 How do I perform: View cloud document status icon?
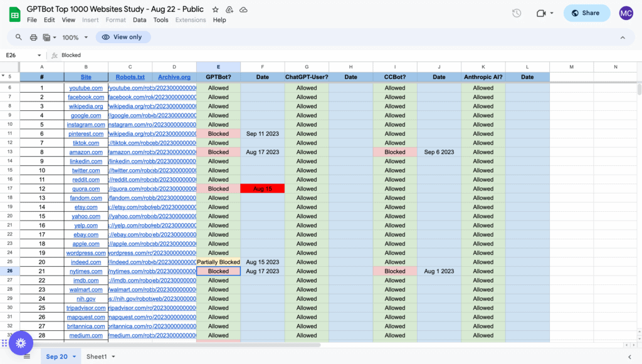pos(244,9)
